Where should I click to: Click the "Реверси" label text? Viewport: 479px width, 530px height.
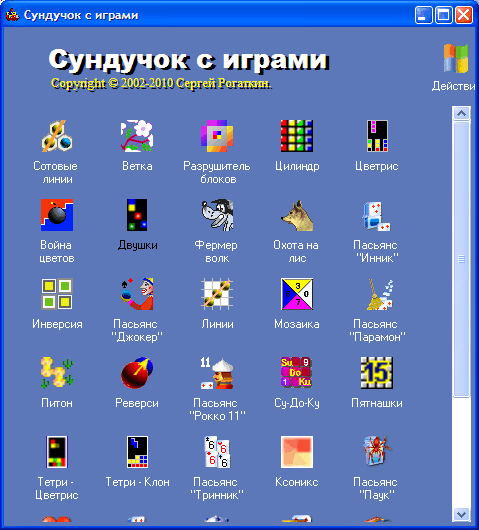coord(137,403)
